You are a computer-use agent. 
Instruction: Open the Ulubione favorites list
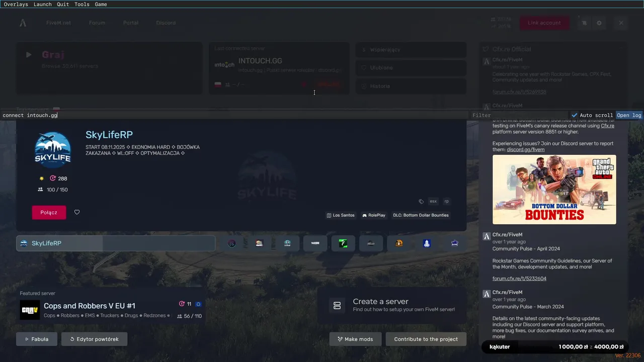click(x=411, y=68)
